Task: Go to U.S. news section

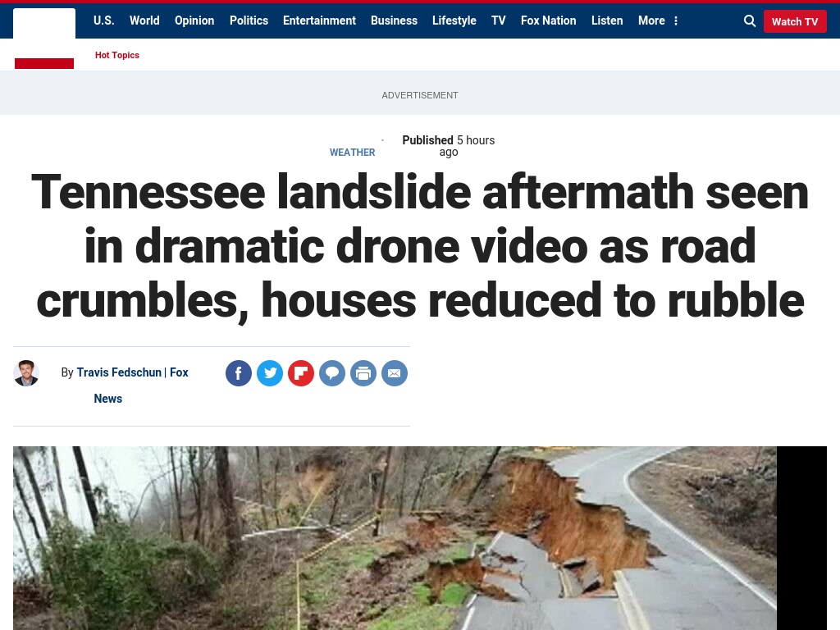Action: pyautogui.click(x=104, y=21)
